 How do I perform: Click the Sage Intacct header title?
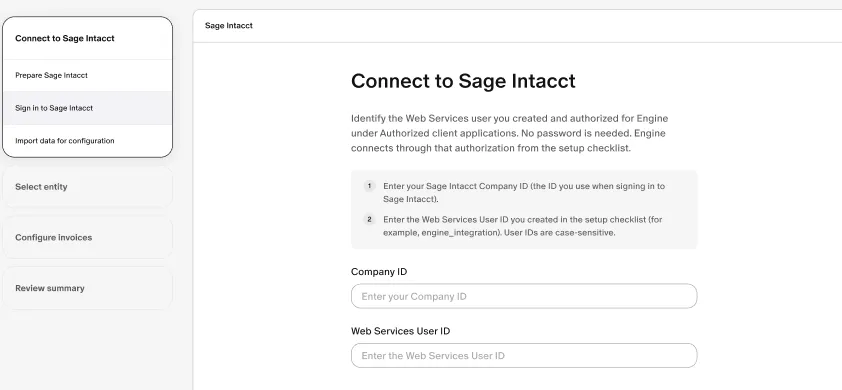coord(229,26)
